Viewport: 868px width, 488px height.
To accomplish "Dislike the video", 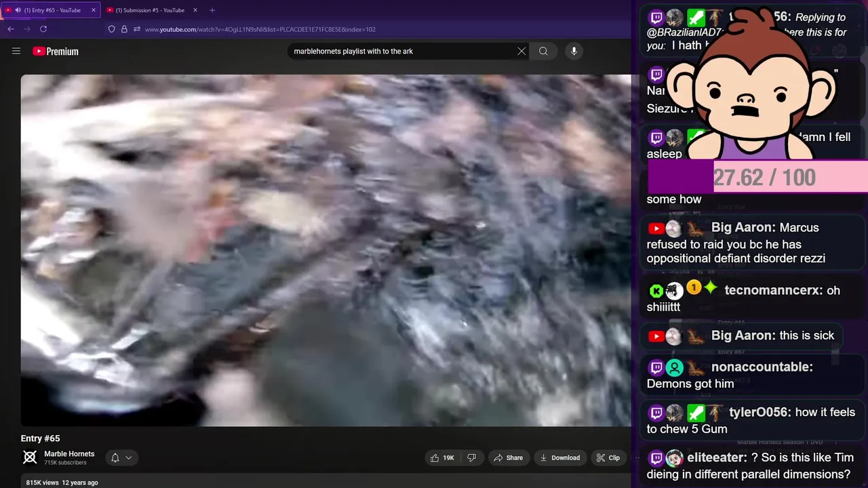I will [472, 457].
